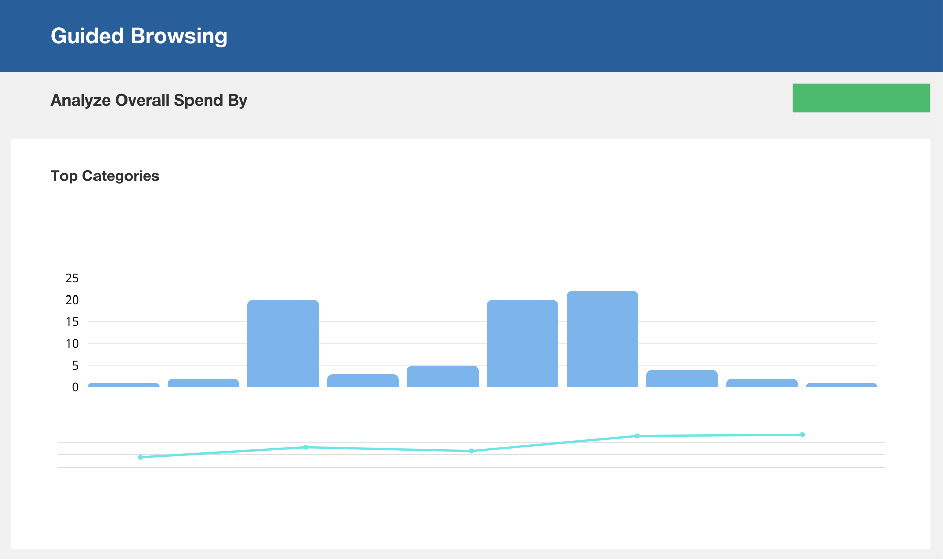Click the Guided Browsing header title
This screenshot has width=943, height=560.
coord(139,36)
